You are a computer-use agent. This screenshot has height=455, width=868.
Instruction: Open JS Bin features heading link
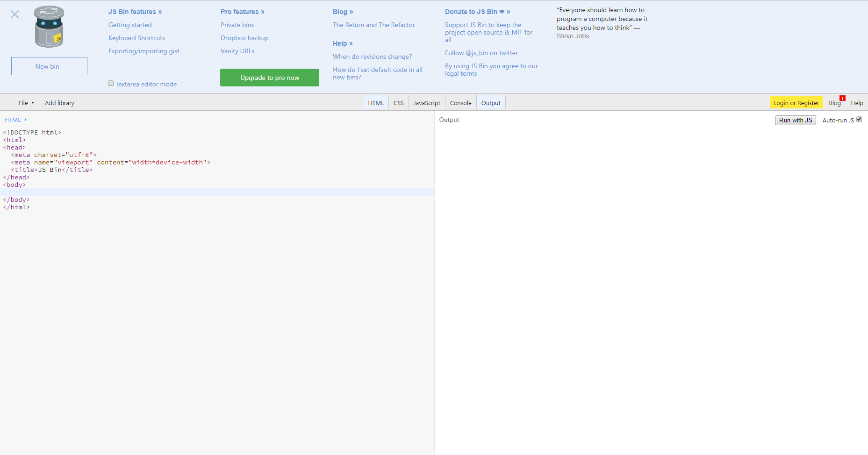[x=135, y=12]
